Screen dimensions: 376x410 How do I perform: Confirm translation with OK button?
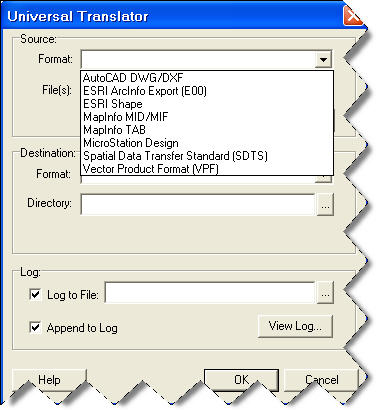[x=241, y=380]
